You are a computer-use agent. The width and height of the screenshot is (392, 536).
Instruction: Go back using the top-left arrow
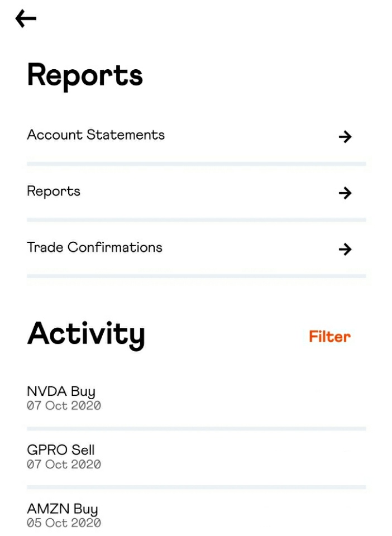pos(26,18)
